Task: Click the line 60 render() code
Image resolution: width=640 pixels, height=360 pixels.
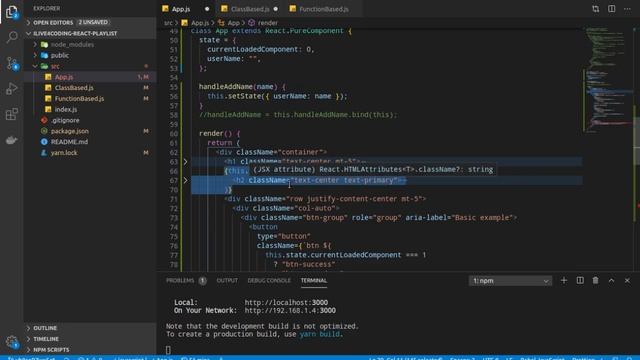Action: 220,133
